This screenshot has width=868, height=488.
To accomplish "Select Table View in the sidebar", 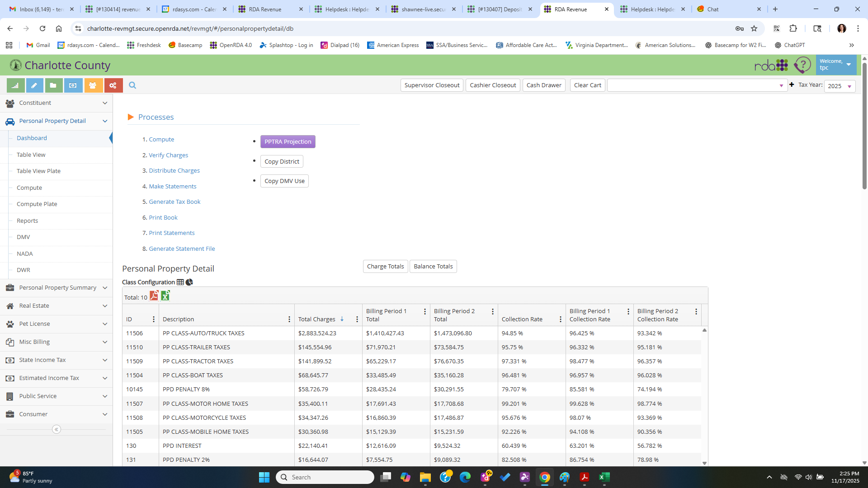I will 31,155.
